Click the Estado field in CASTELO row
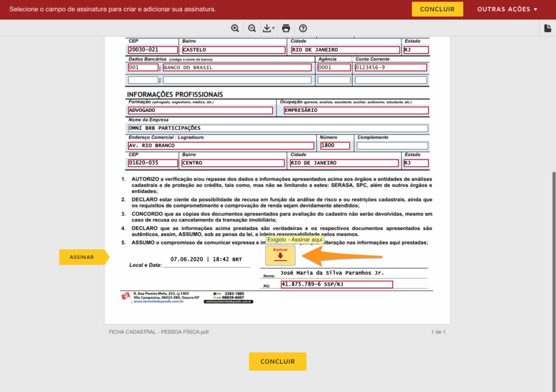 click(416, 50)
